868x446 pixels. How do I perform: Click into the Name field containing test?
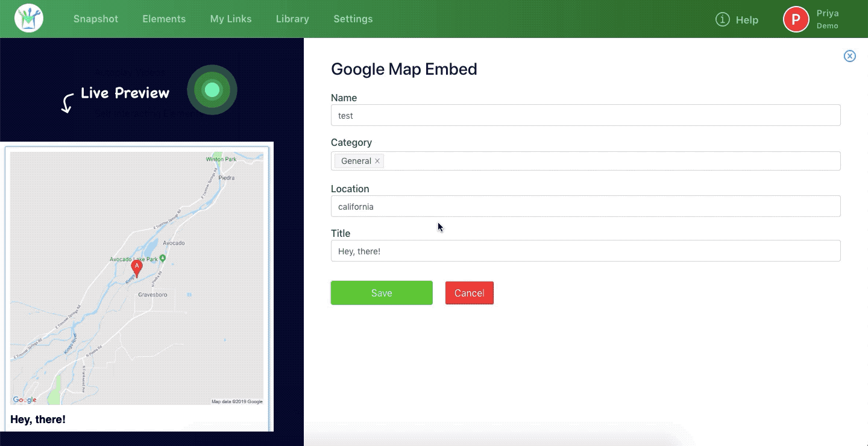585,115
